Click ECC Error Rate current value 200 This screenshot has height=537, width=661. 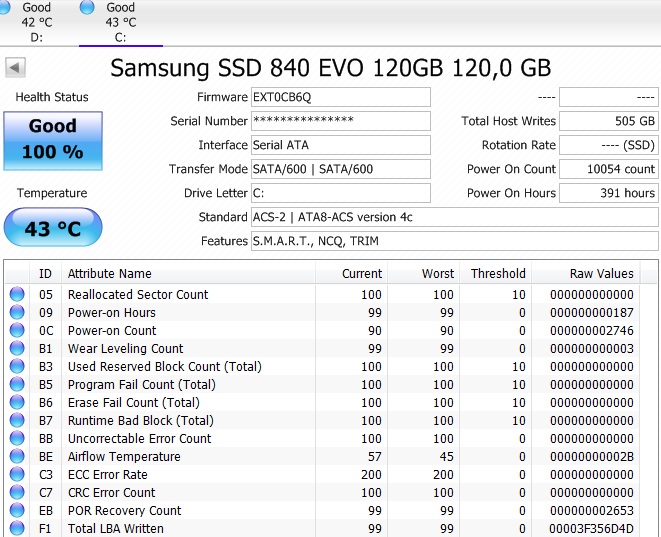(x=371, y=475)
